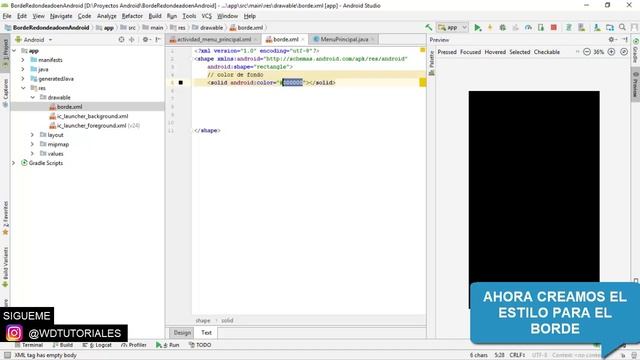Open the Gradle side tool window

click(x=636, y=51)
